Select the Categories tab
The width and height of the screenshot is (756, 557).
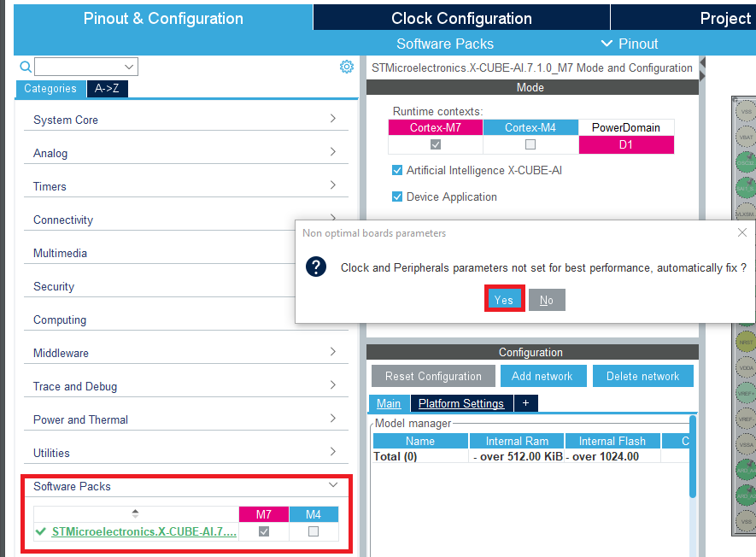click(x=50, y=88)
